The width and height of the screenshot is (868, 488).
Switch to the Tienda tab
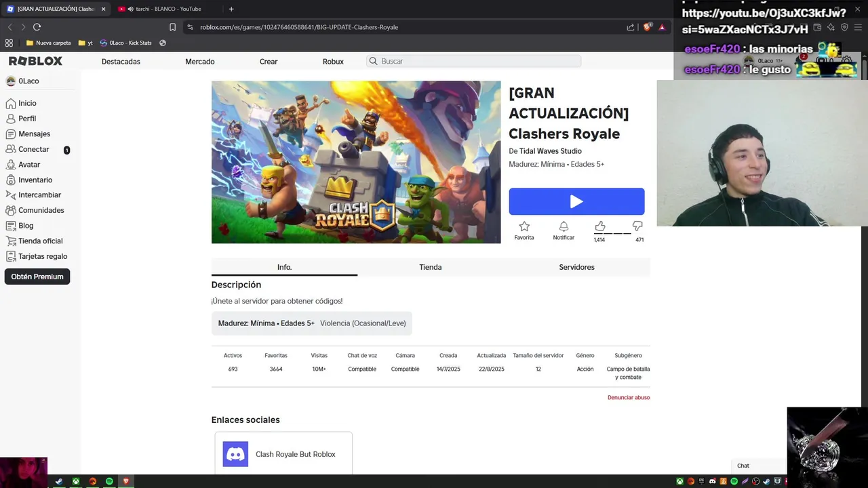[431, 267]
